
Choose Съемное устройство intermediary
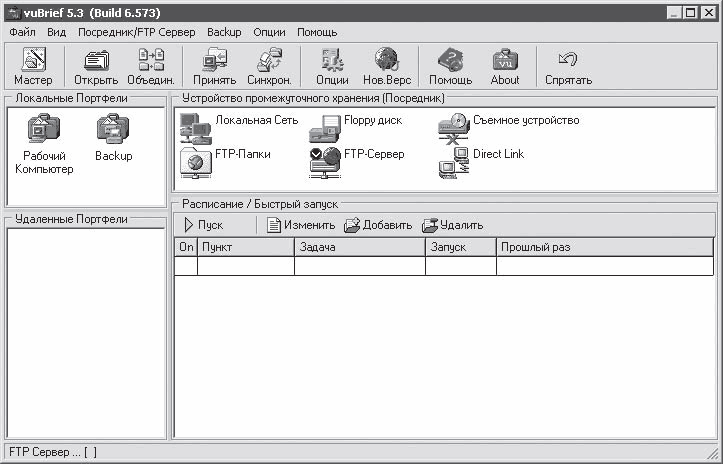tap(508, 128)
